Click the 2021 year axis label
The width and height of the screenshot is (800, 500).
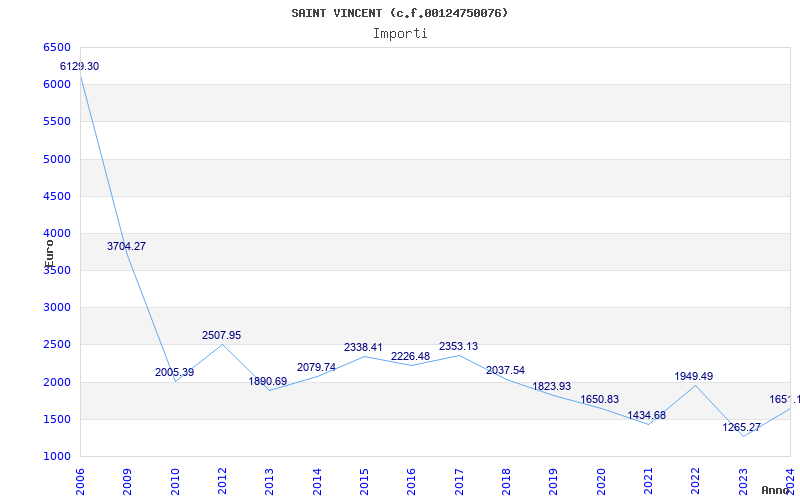[648, 482]
